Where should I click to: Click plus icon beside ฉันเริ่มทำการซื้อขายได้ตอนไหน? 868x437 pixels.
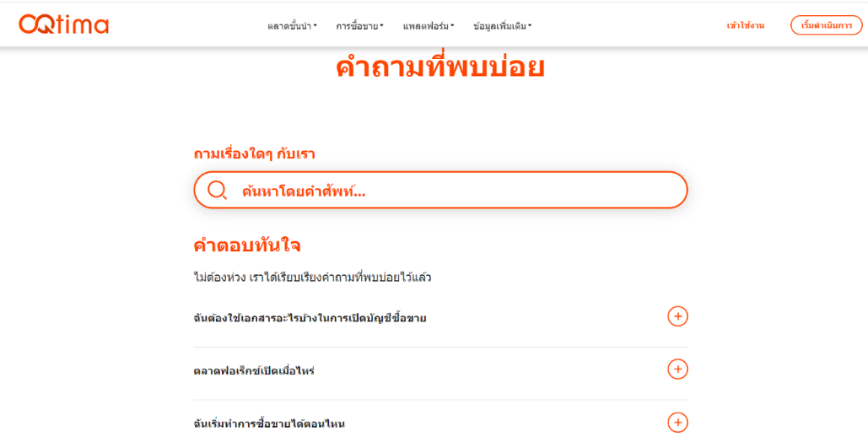coord(677,422)
